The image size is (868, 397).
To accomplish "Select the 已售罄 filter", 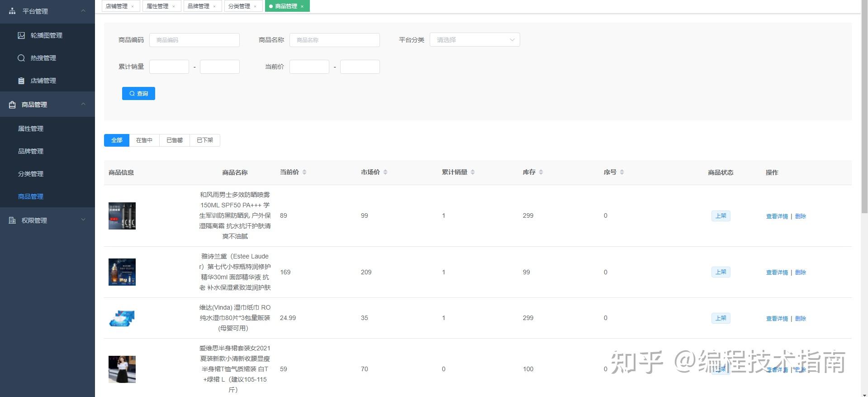I will [x=175, y=140].
